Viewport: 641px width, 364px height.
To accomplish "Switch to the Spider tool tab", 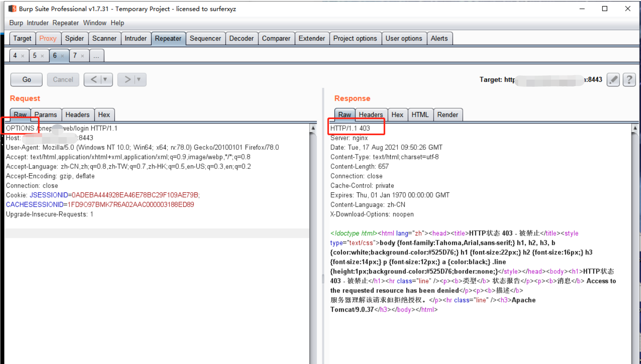I will [x=75, y=38].
